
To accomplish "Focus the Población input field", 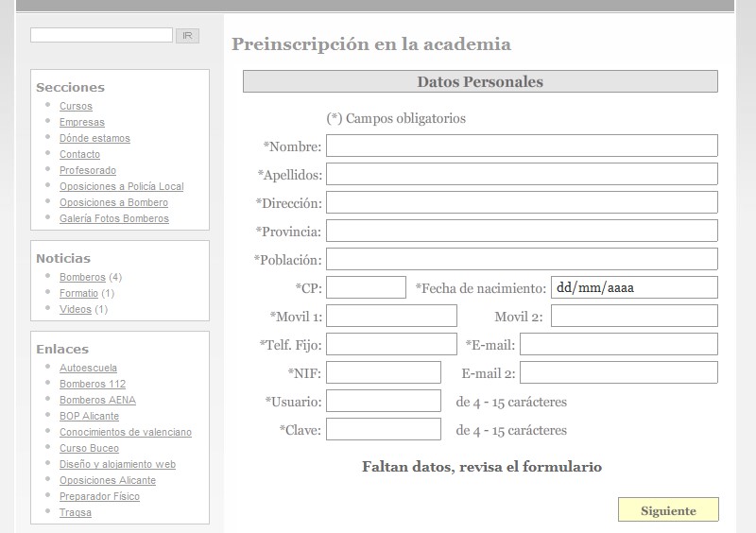I will (x=522, y=259).
